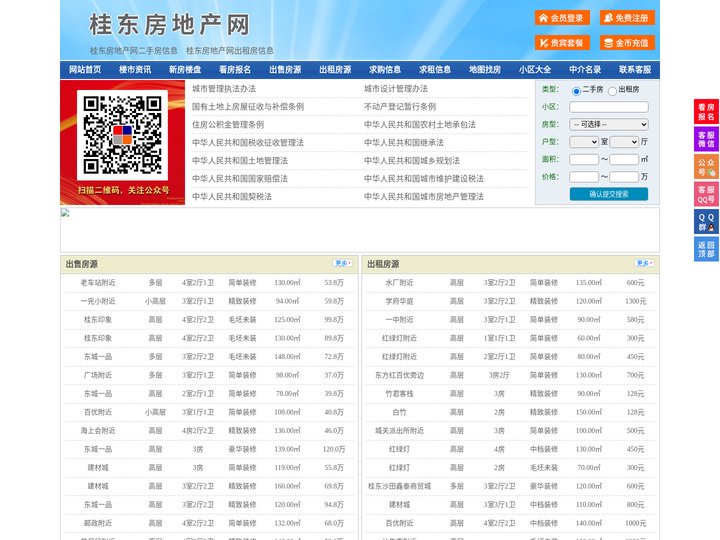Open the 中华人民共和国城市房地产管理法 link
Viewport: 720px width, 540px height.
coord(424,197)
